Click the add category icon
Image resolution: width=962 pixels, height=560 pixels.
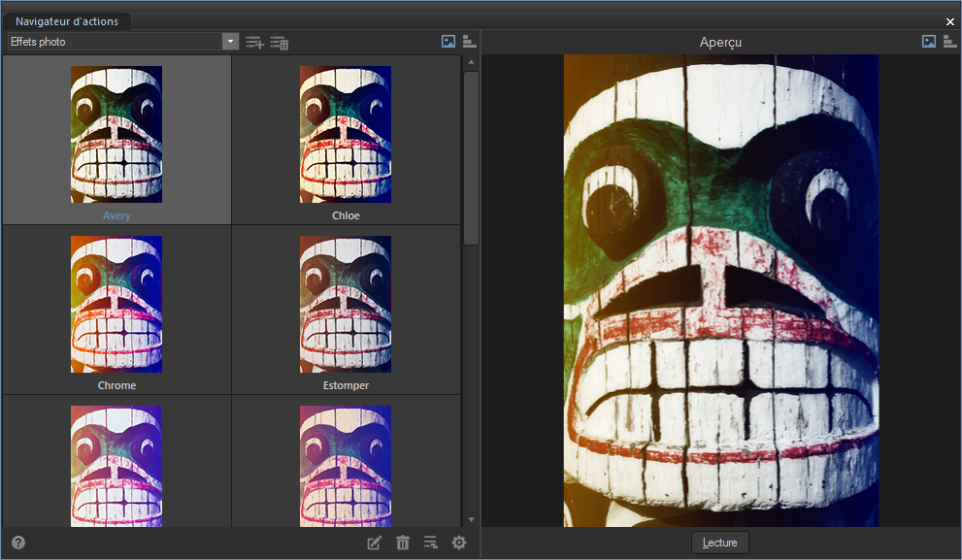(x=254, y=42)
